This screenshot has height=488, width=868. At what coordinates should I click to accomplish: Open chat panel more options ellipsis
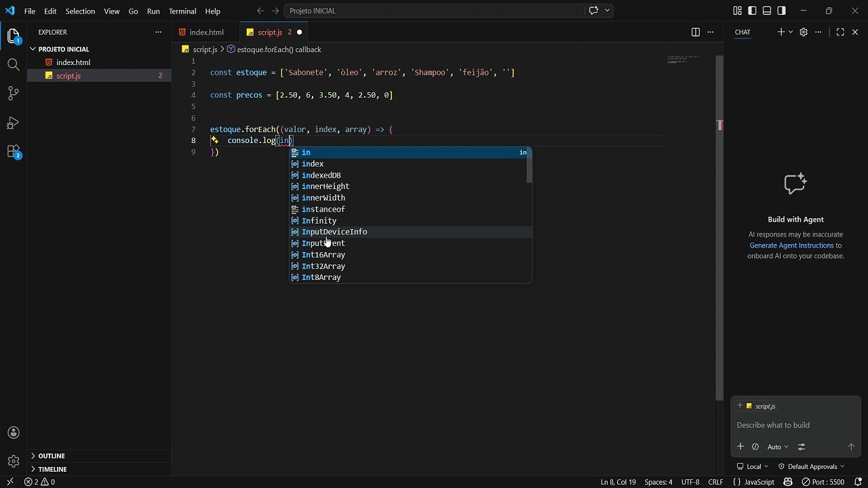point(818,32)
